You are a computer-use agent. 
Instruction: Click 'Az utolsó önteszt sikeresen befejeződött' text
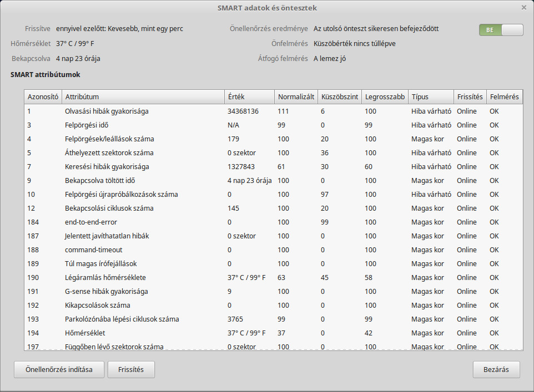tap(376, 29)
